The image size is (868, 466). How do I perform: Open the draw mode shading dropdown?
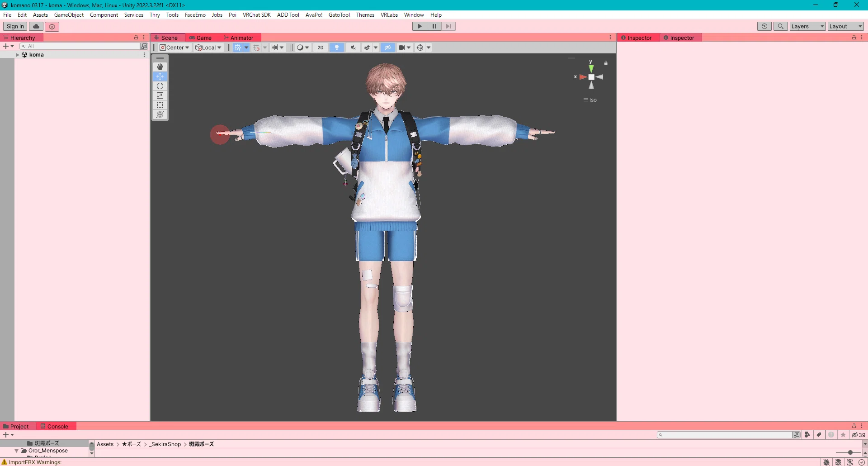tap(302, 48)
